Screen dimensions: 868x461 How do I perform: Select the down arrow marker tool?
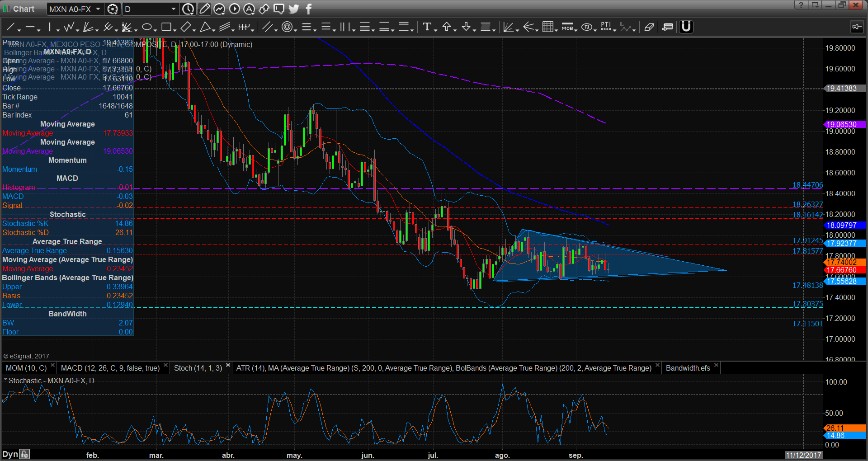pyautogui.click(x=466, y=27)
